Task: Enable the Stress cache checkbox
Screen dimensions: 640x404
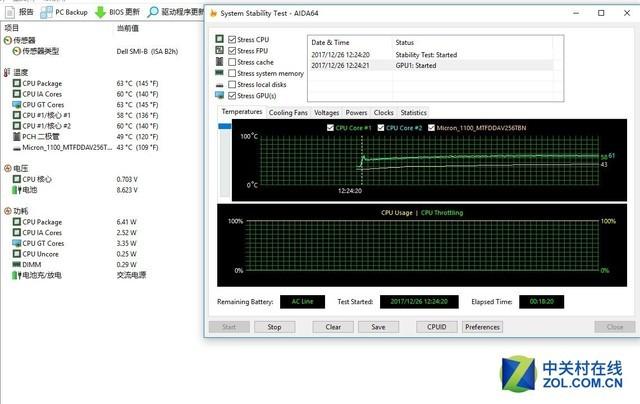Action: coord(232,62)
